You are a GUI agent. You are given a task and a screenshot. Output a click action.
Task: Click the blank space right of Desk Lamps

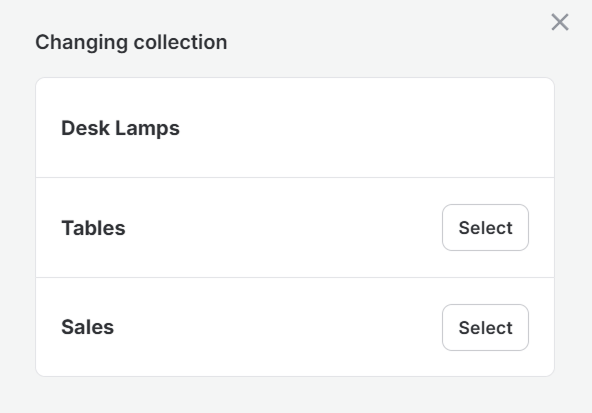point(366,128)
